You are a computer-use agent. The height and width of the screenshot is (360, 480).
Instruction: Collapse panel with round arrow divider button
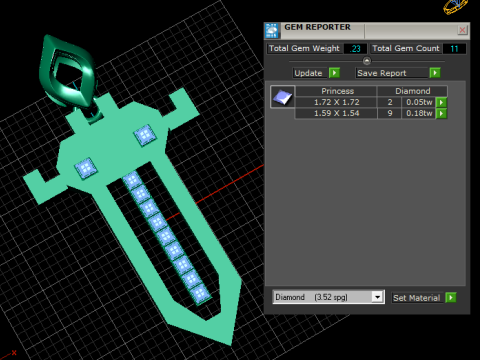point(367,61)
